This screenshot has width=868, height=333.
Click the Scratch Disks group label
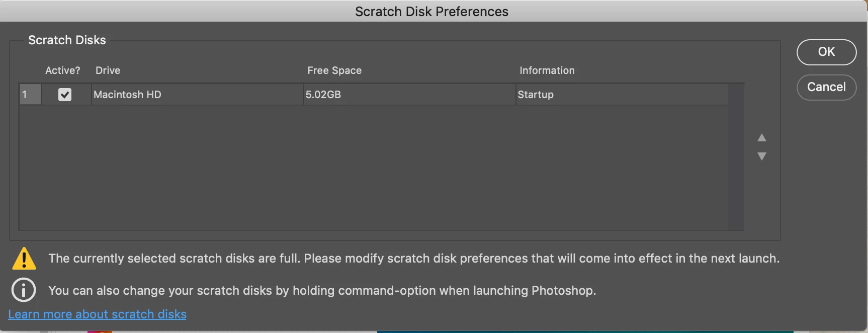click(67, 40)
